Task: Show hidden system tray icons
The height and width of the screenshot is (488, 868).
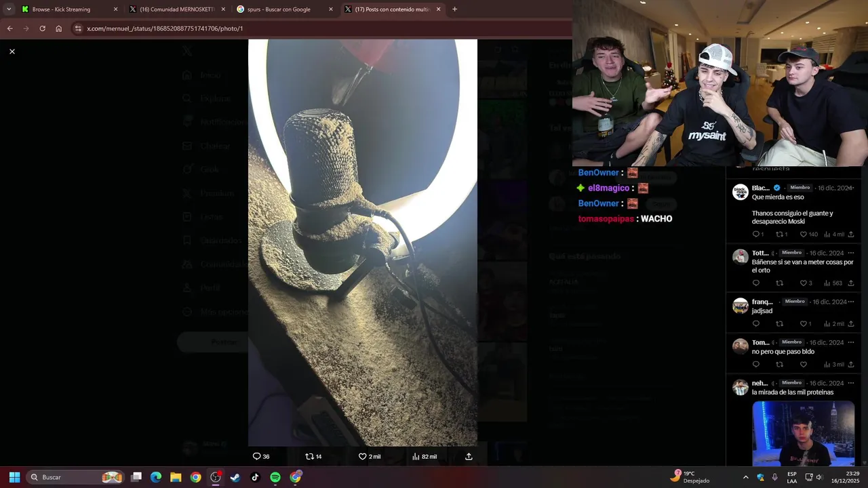Action: tap(746, 477)
